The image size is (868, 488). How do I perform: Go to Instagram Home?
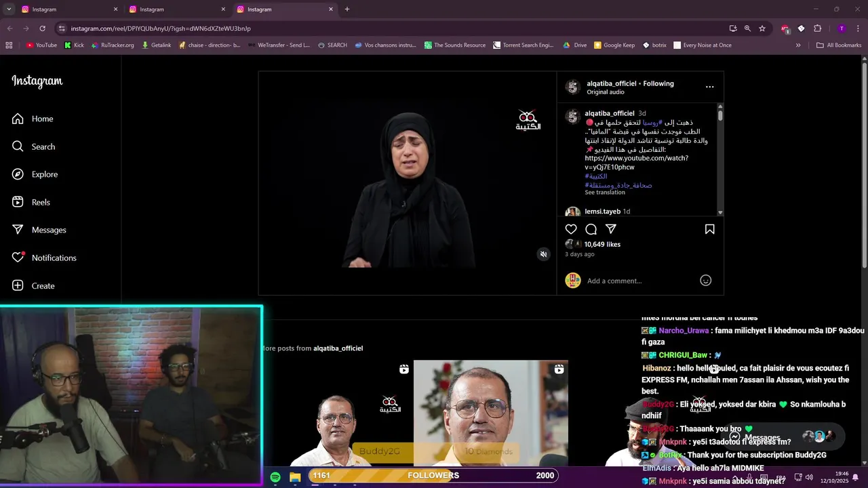(x=33, y=119)
